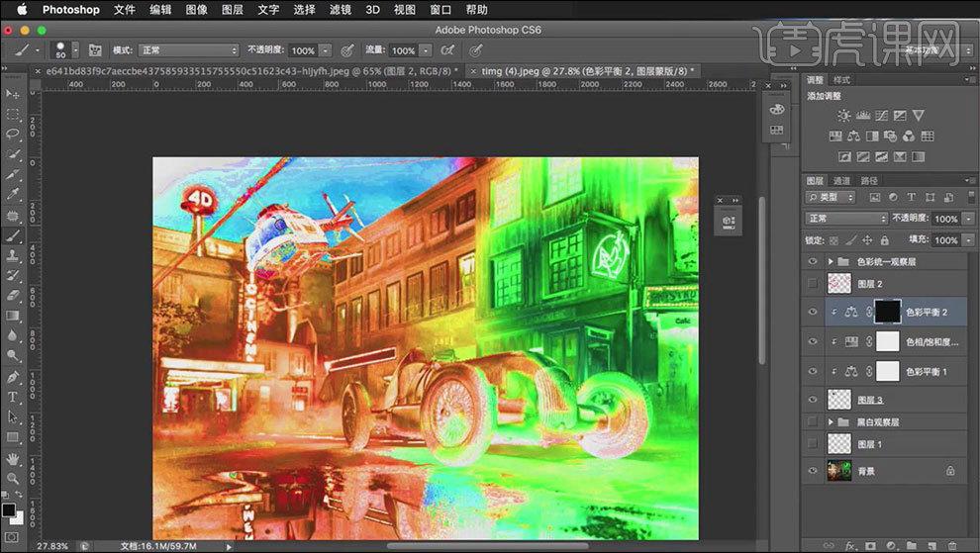
Task: Open layer fill 填充 dropdown arrow
Action: 969,240
